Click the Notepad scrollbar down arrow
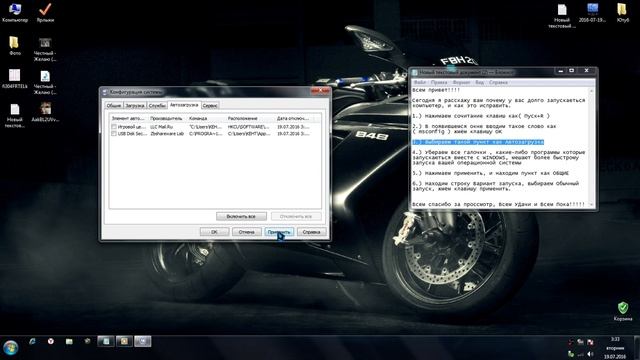This screenshot has height=360, width=640. click(591, 204)
